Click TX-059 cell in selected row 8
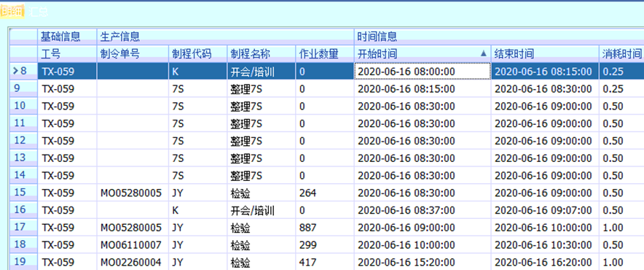Viewport: 644px width, 270px height. point(67,72)
